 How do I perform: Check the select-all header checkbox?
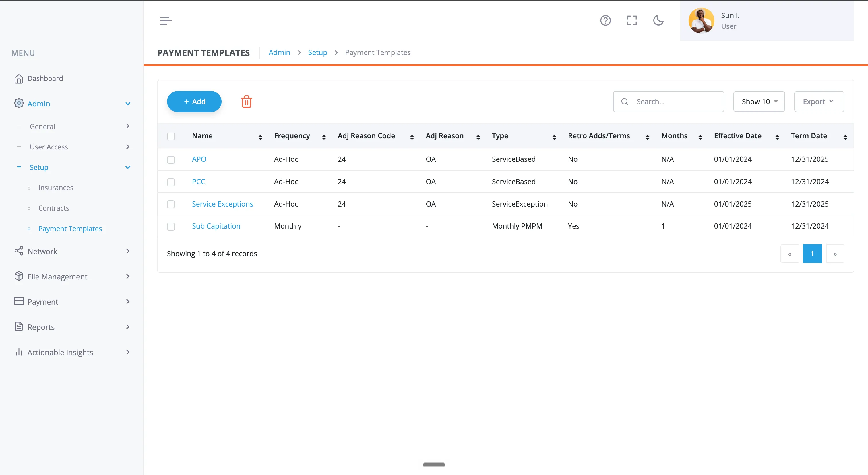(171, 136)
